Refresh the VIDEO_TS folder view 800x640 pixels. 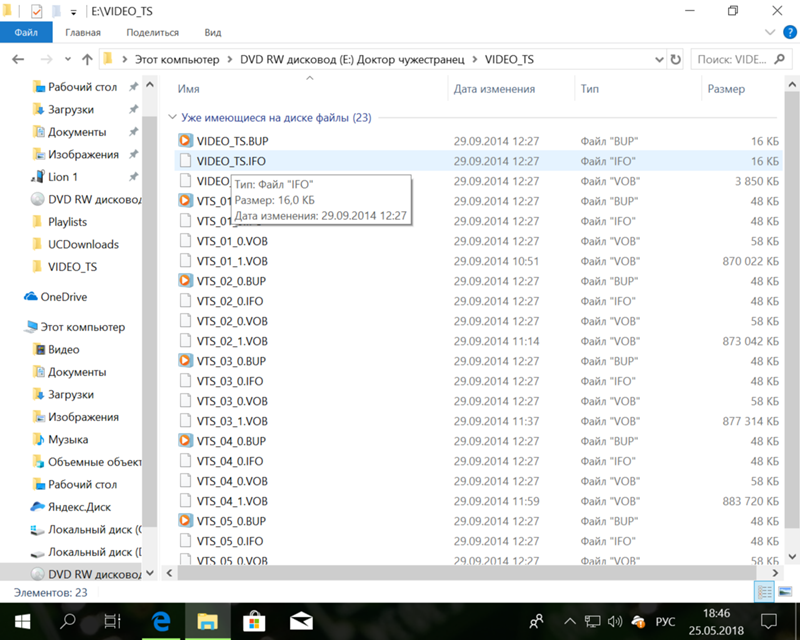[676, 60]
